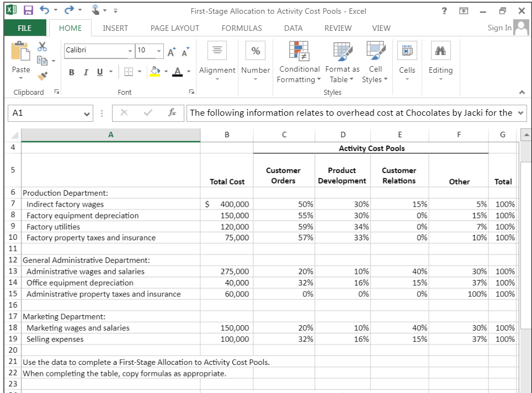Toggle Underline formatting
532x393 pixels.
pyautogui.click(x=99, y=72)
